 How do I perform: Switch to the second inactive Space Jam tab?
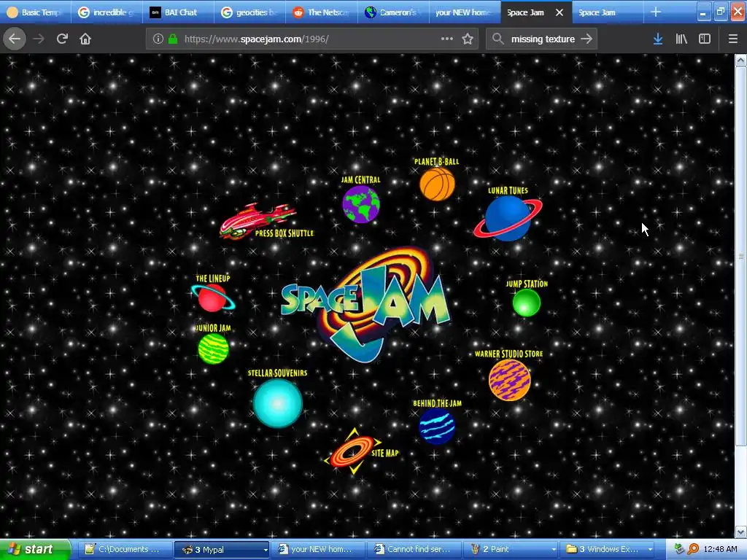(608, 12)
